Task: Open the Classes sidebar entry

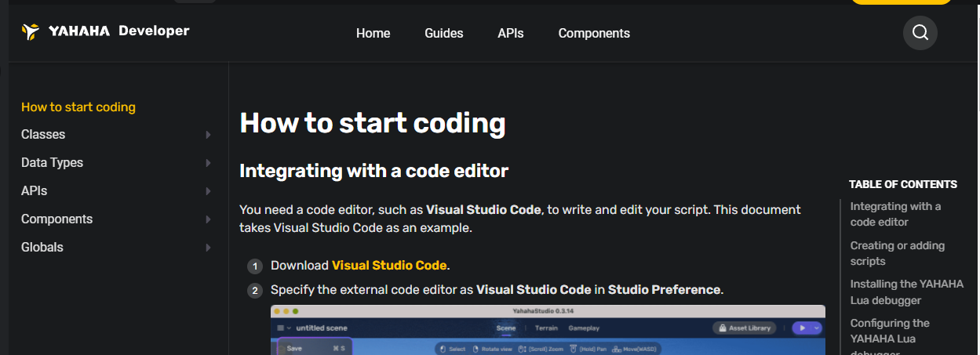Action: coord(43,135)
